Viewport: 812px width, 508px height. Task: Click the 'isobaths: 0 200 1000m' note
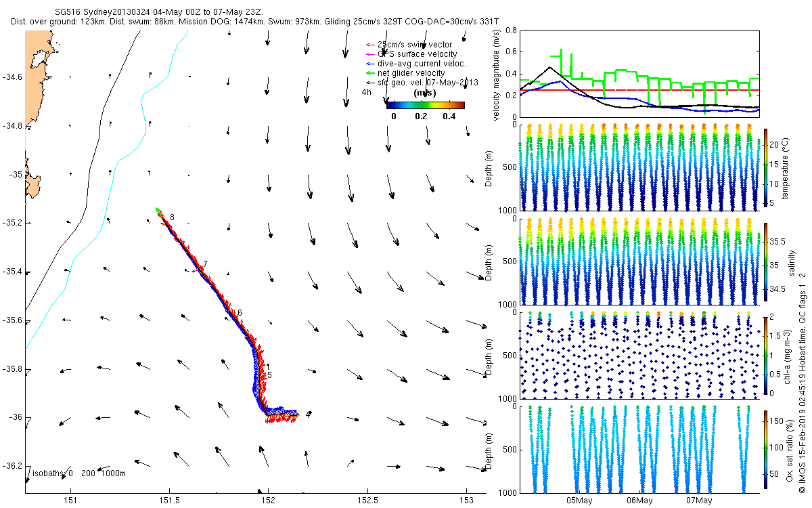[80, 473]
